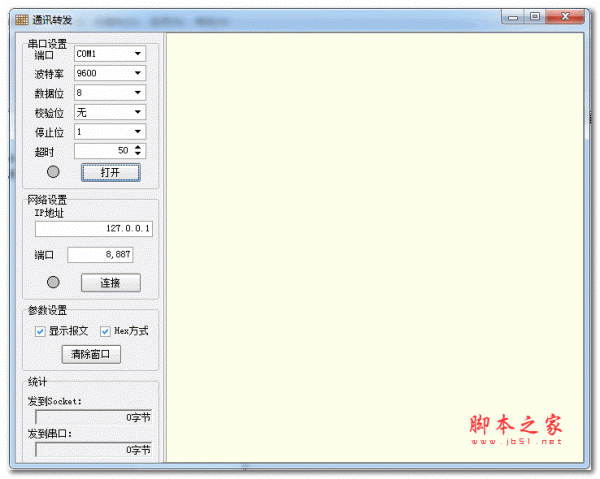Click the 发到串口 byte counter field

[94, 450]
